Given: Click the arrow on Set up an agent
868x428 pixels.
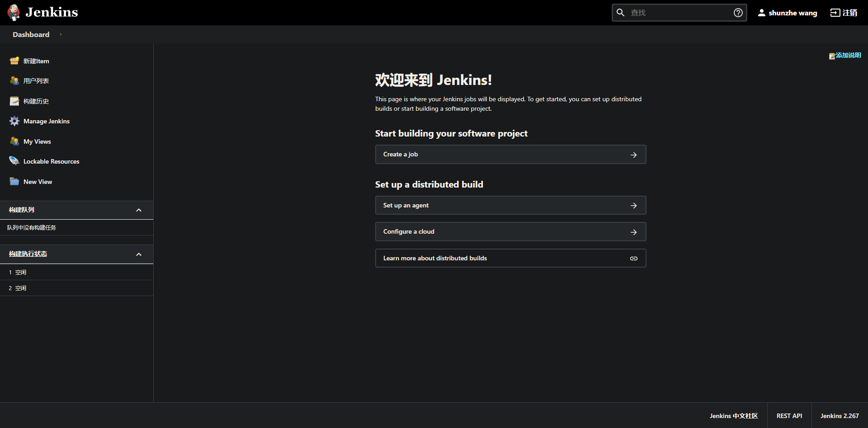Looking at the screenshot, I should pos(634,206).
